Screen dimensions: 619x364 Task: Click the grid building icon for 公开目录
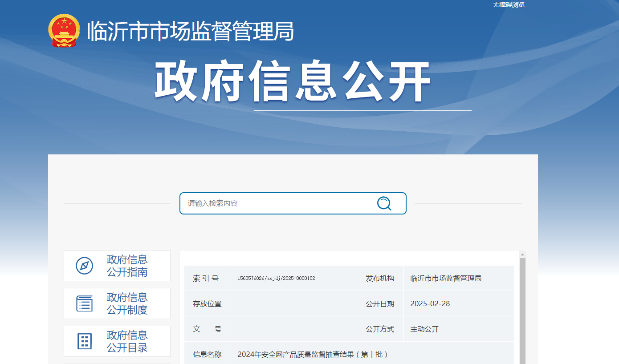coord(85,341)
